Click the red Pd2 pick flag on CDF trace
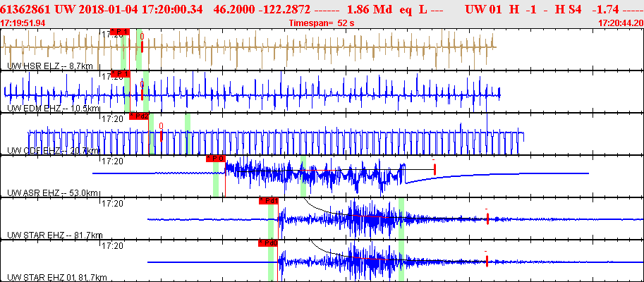644x282 pixels. (139, 116)
